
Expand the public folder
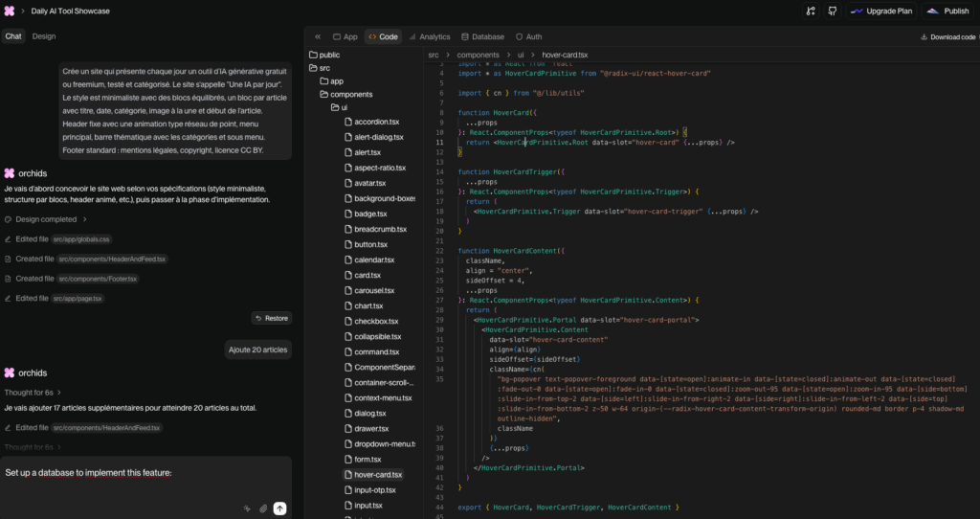(328, 55)
